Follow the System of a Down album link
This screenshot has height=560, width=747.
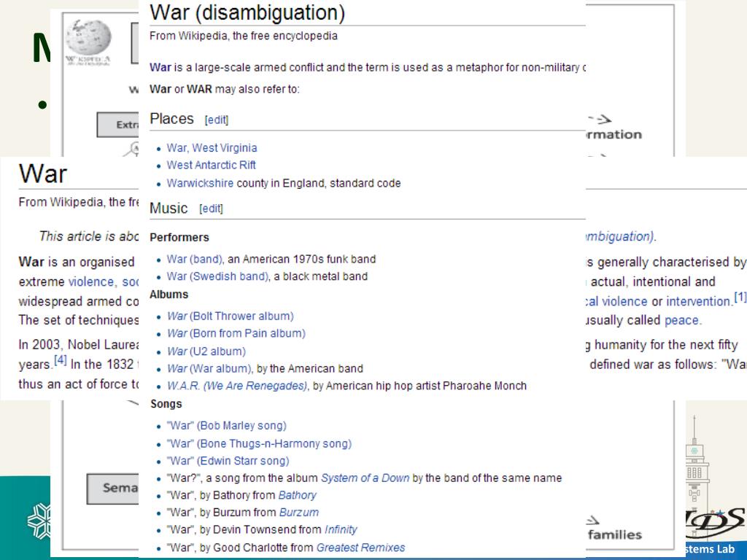365,478
